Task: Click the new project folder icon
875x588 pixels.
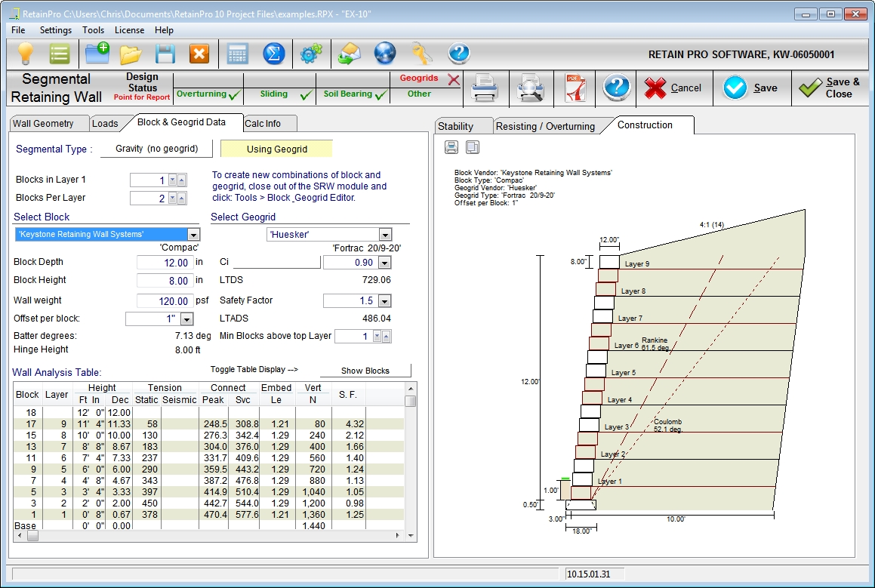Action: pos(97,54)
